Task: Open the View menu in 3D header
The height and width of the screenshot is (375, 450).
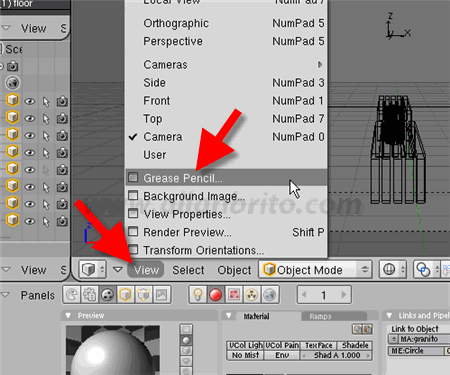Action: (x=146, y=270)
